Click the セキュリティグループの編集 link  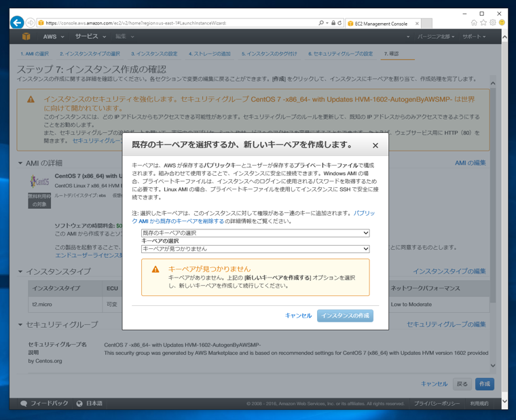coord(446,324)
